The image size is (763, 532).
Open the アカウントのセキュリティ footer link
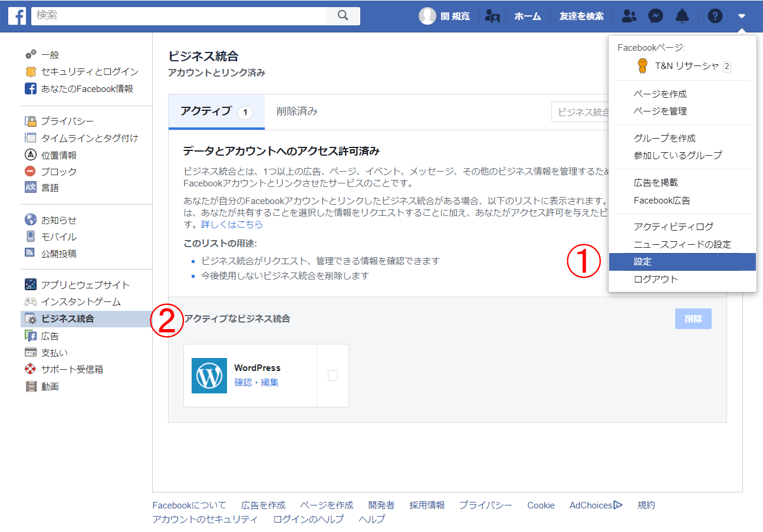pyautogui.click(x=205, y=519)
